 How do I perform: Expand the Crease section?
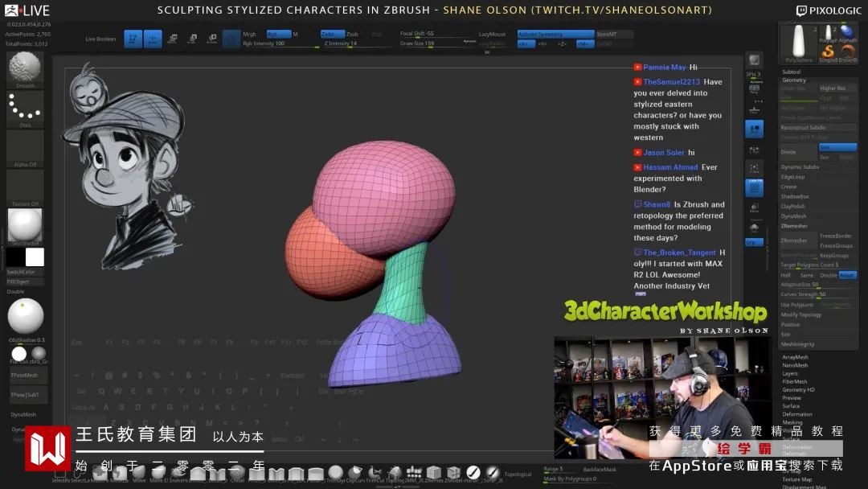789,187
